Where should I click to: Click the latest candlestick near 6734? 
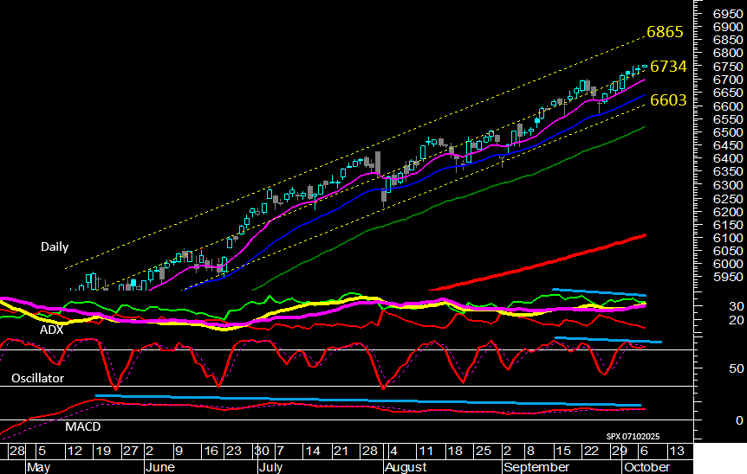[x=643, y=69]
